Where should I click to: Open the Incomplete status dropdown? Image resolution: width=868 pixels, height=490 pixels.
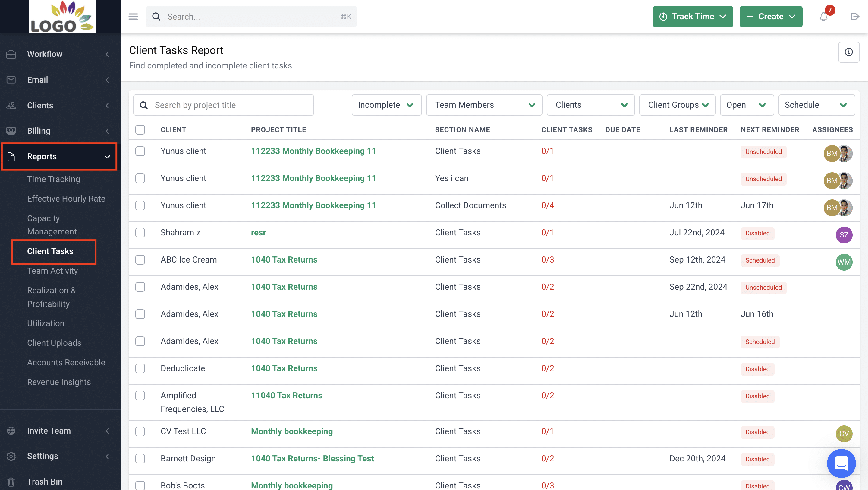click(x=386, y=105)
